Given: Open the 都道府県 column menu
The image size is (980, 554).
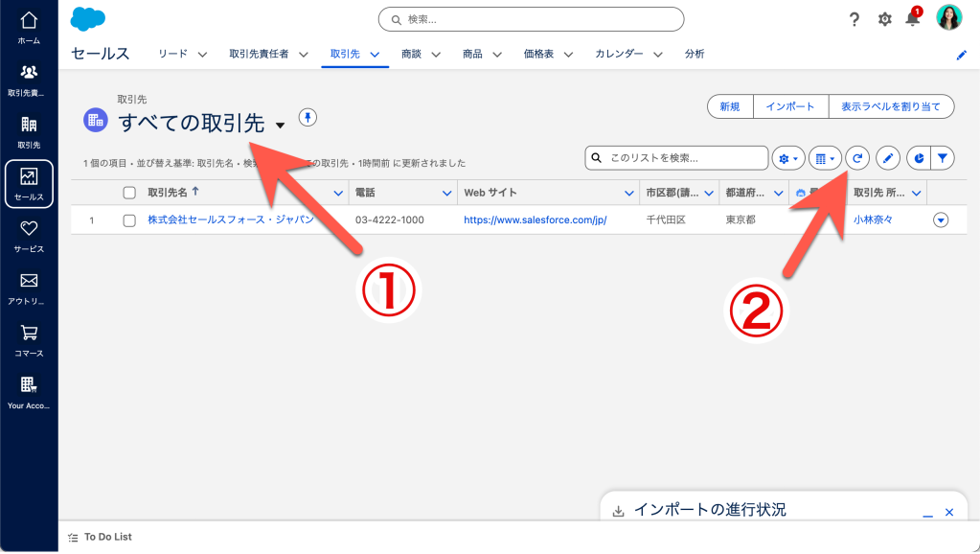Looking at the screenshot, I should pos(778,194).
